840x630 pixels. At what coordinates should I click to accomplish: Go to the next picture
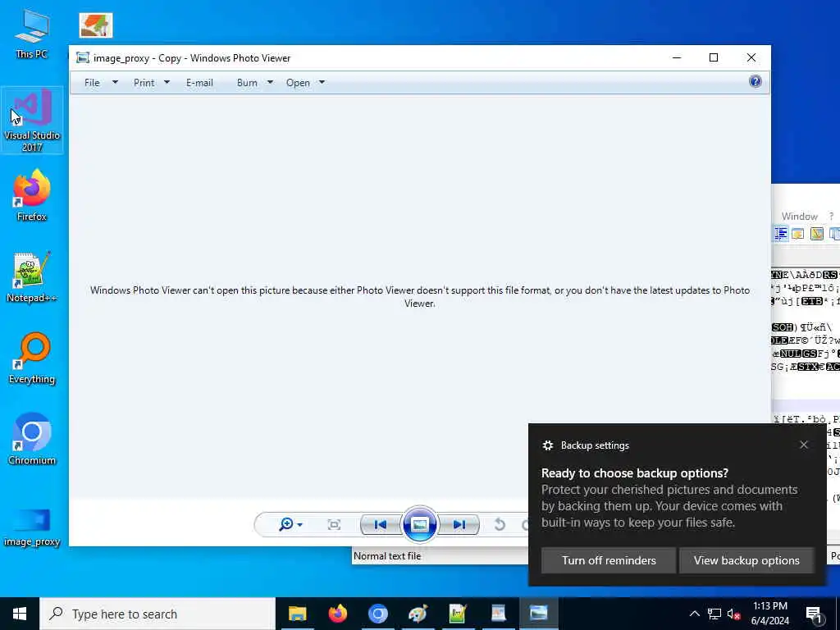pyautogui.click(x=459, y=524)
